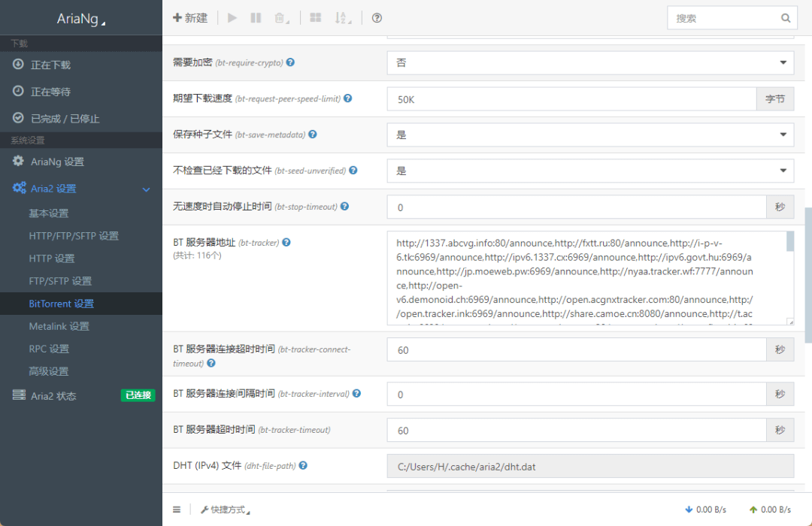Click the grid select-all icon
The image size is (812, 526).
316,18
